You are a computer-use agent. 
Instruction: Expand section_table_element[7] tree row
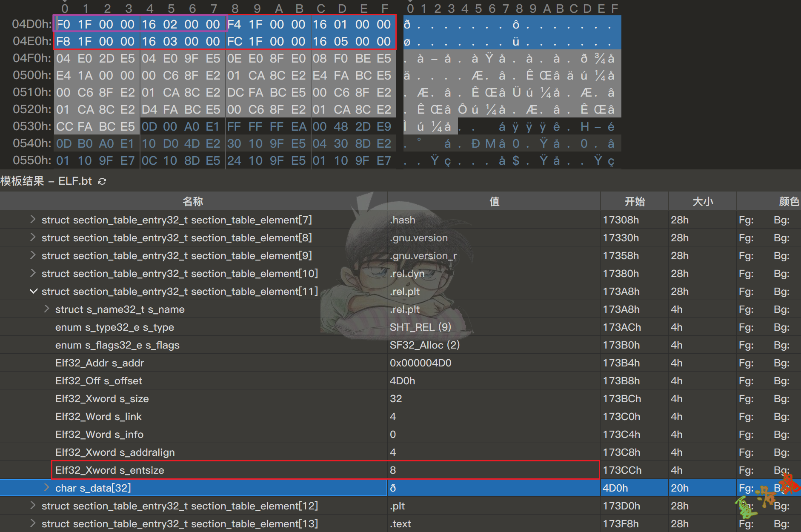tap(33, 220)
